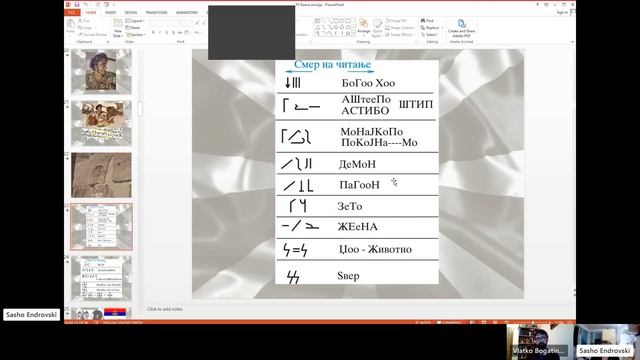The height and width of the screenshot is (360, 640).
Task: Open the Arrange options
Action: tap(363, 27)
